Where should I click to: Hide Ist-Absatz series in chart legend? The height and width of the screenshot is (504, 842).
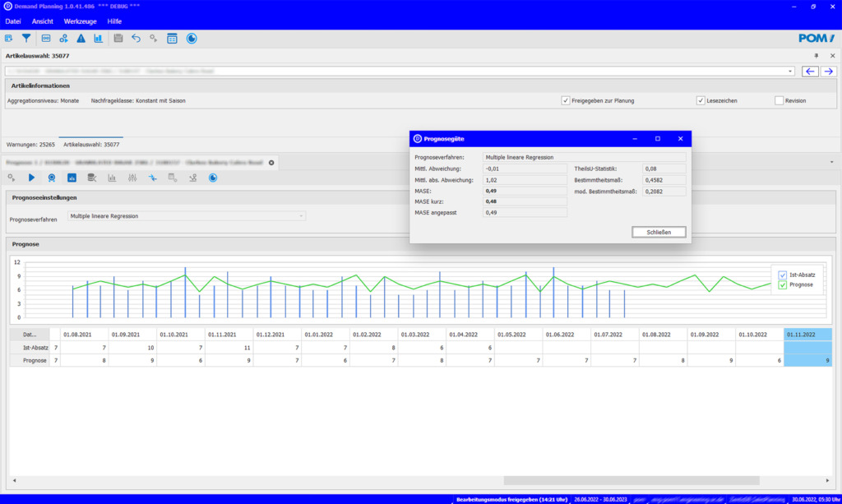782,275
